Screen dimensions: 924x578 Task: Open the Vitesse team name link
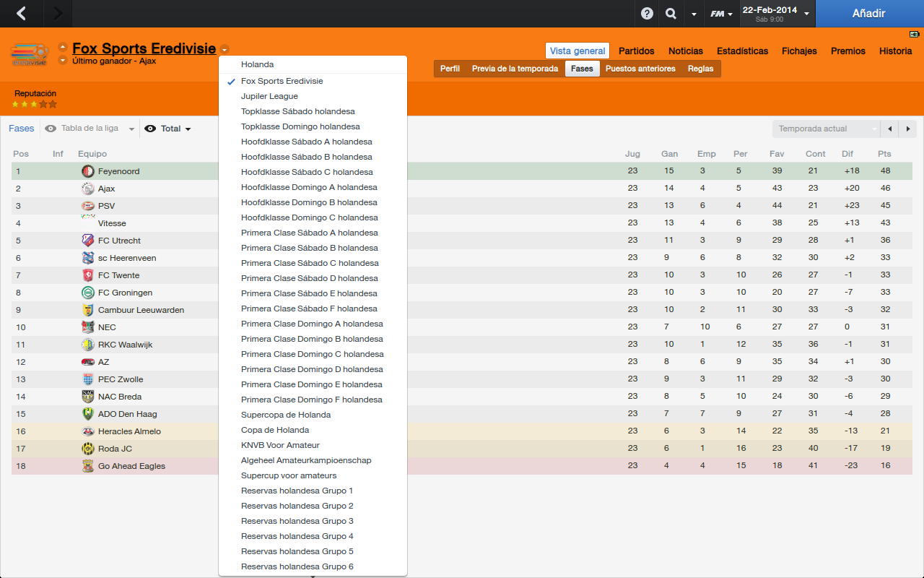[x=112, y=223]
